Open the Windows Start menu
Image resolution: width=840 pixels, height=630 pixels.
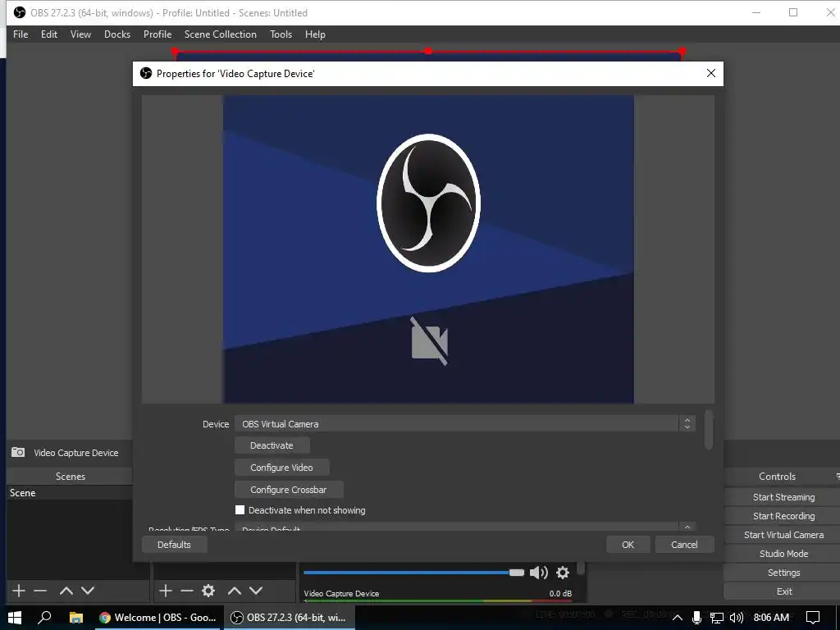(x=15, y=618)
